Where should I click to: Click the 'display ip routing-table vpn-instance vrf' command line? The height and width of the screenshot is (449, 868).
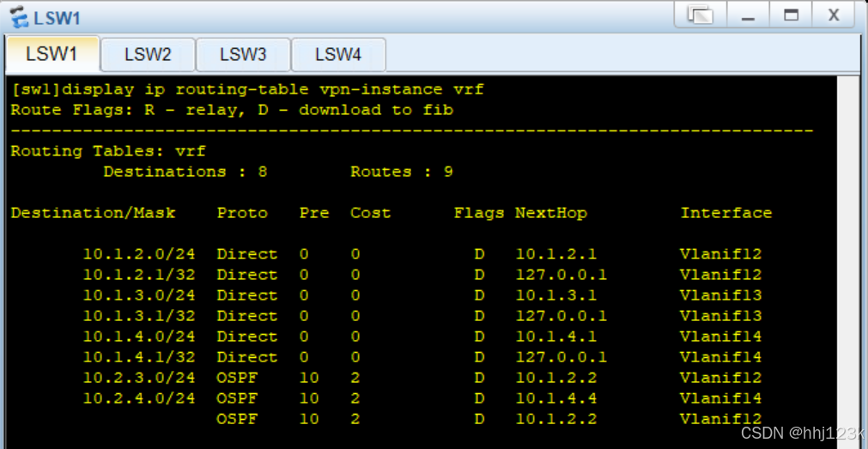point(247,89)
